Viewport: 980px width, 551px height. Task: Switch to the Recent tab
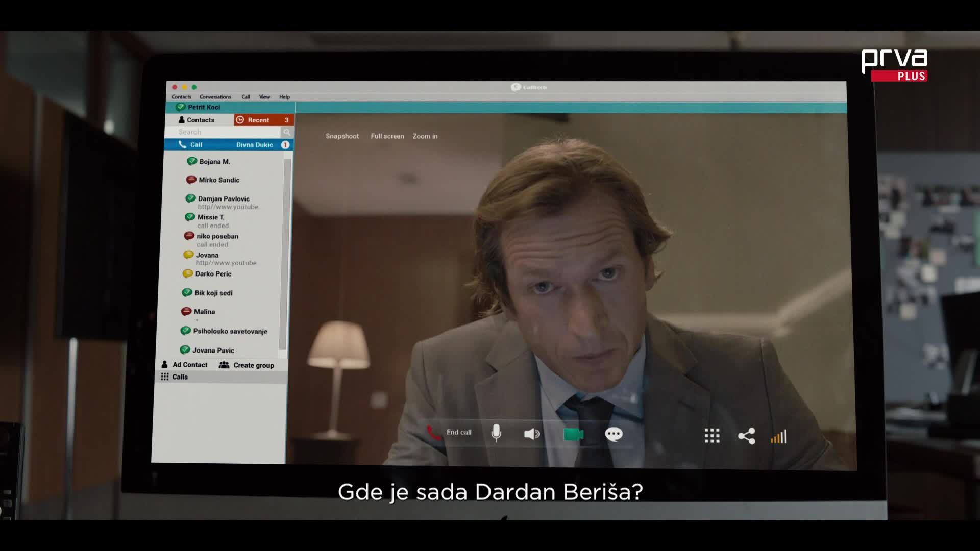click(263, 120)
